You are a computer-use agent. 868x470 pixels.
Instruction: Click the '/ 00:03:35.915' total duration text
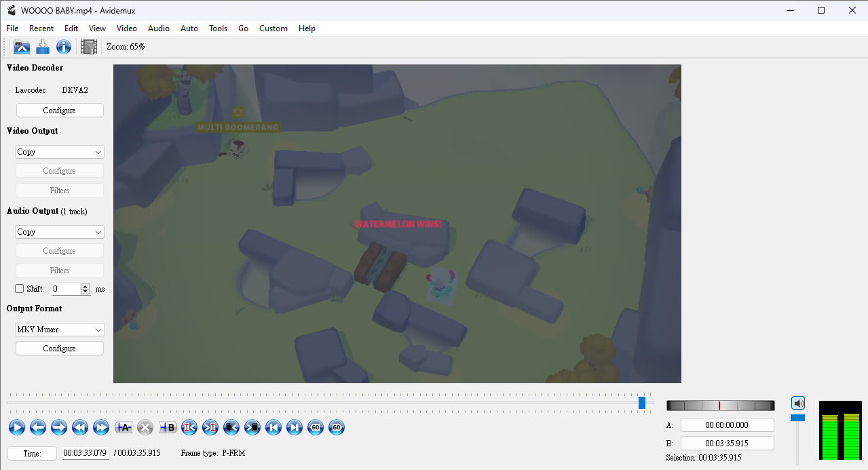pyautogui.click(x=137, y=453)
